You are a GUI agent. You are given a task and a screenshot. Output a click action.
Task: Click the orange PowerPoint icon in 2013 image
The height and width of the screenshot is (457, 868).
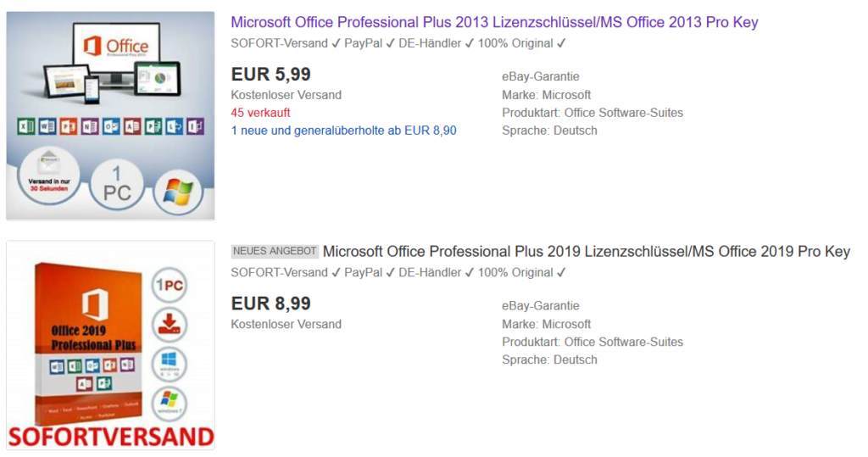tap(69, 127)
